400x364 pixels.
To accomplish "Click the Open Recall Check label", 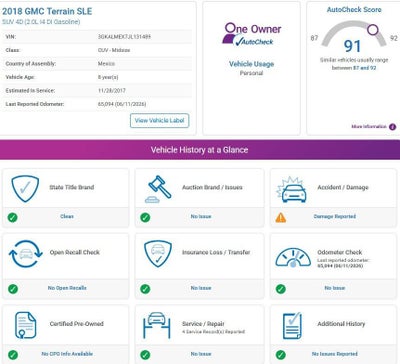I will pyautogui.click(x=75, y=252).
